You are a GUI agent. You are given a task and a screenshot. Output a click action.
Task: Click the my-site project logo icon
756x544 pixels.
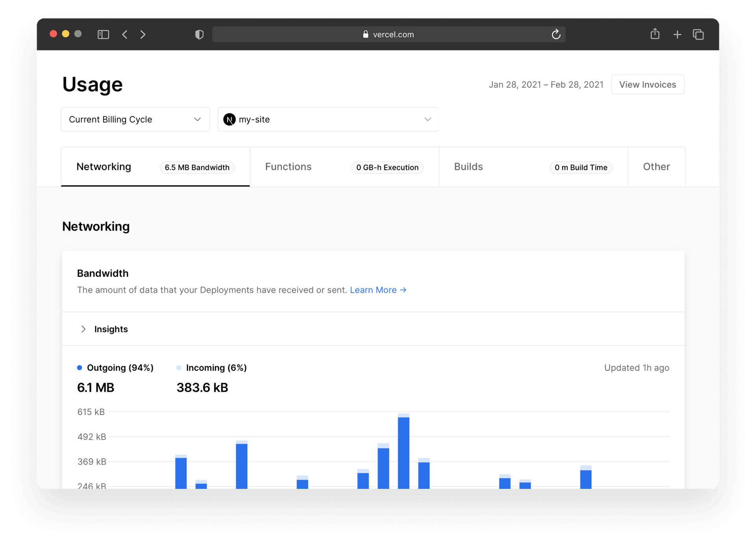pyautogui.click(x=229, y=119)
